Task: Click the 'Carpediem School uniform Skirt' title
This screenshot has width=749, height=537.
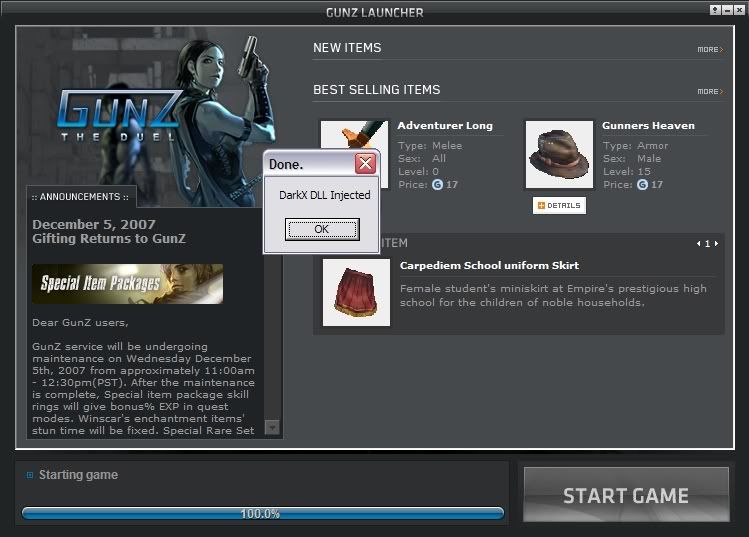Action: click(489, 265)
